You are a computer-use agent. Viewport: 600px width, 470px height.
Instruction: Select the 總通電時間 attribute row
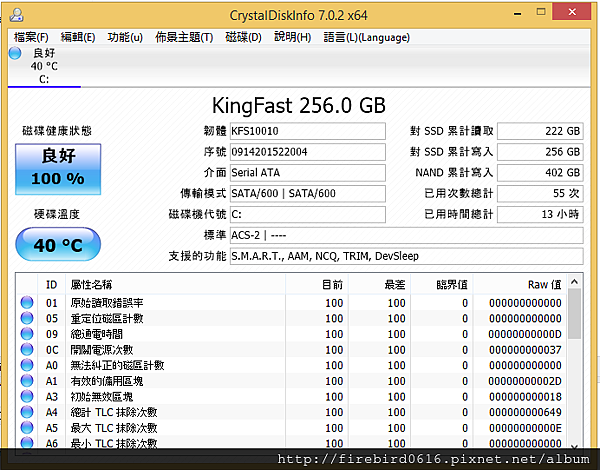point(291,334)
